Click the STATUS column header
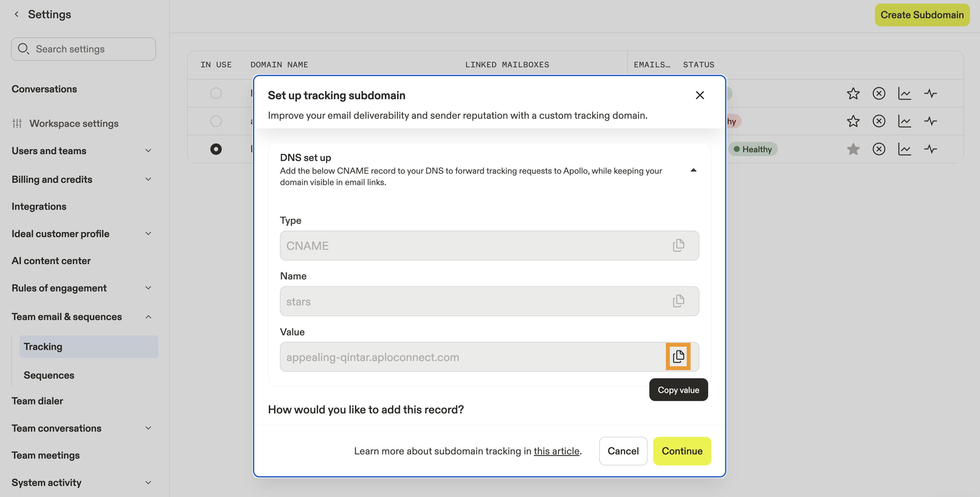The height and width of the screenshot is (497, 980). [x=698, y=65]
